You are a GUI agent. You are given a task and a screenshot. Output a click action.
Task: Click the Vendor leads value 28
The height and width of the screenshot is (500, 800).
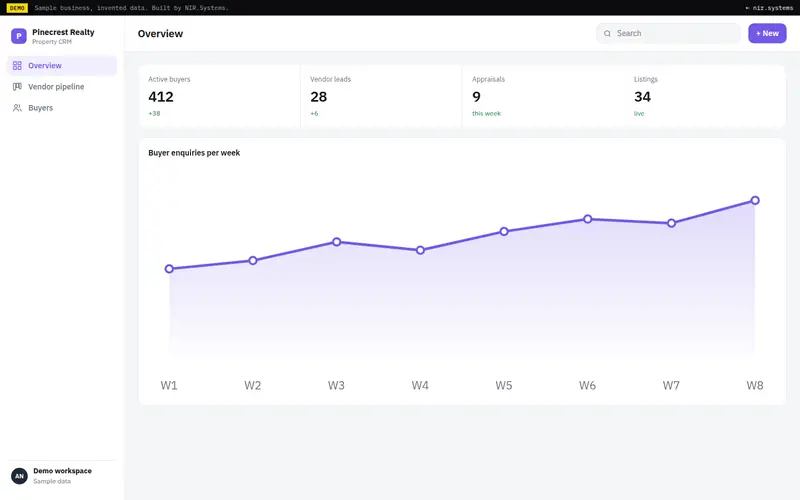(x=318, y=97)
